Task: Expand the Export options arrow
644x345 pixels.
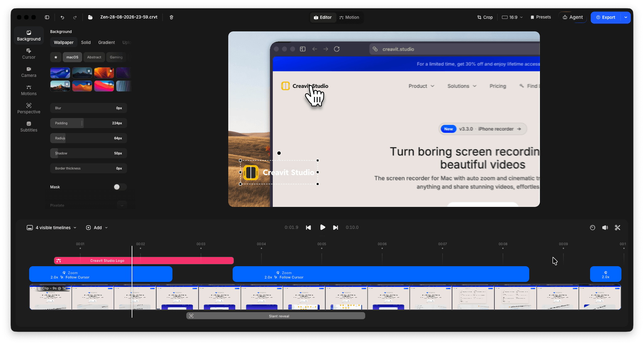Action: pyautogui.click(x=626, y=17)
